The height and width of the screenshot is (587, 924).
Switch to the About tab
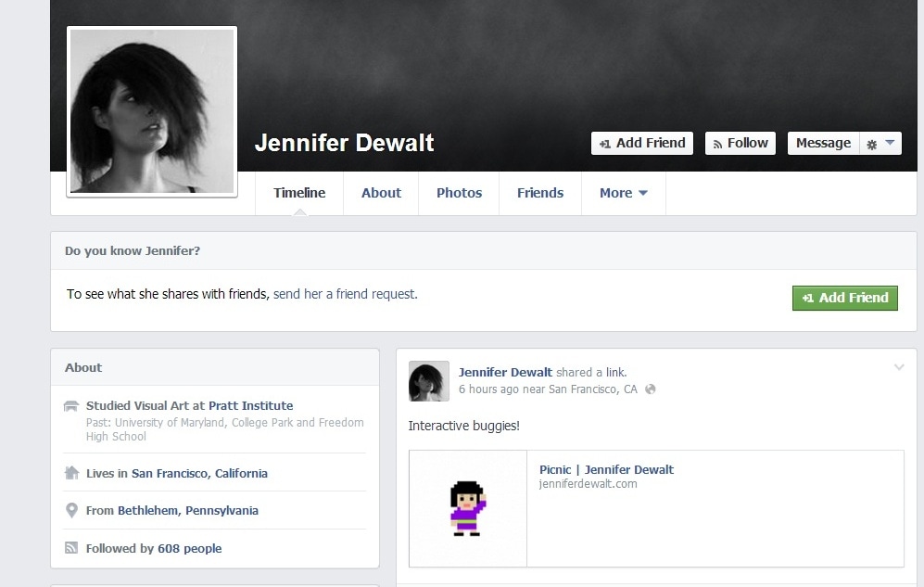coord(381,193)
